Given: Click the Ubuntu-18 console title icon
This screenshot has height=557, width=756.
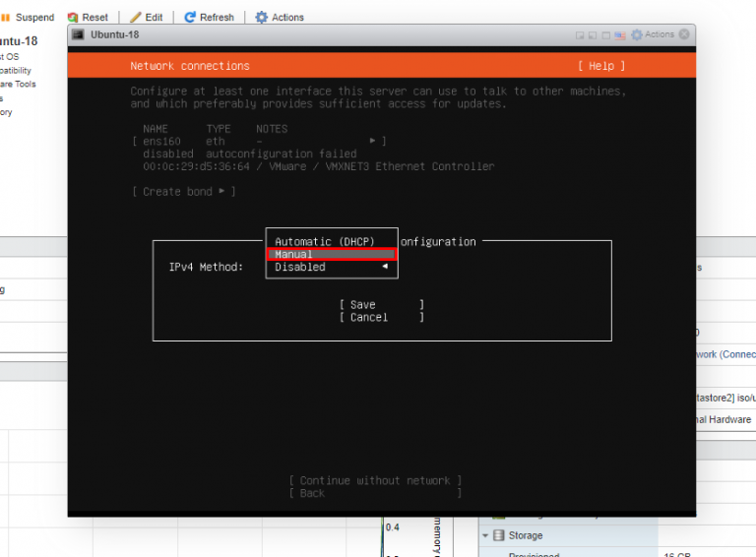Looking at the screenshot, I should [78, 34].
